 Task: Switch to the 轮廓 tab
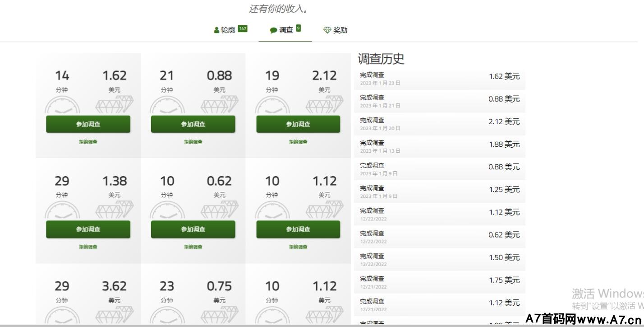click(228, 30)
